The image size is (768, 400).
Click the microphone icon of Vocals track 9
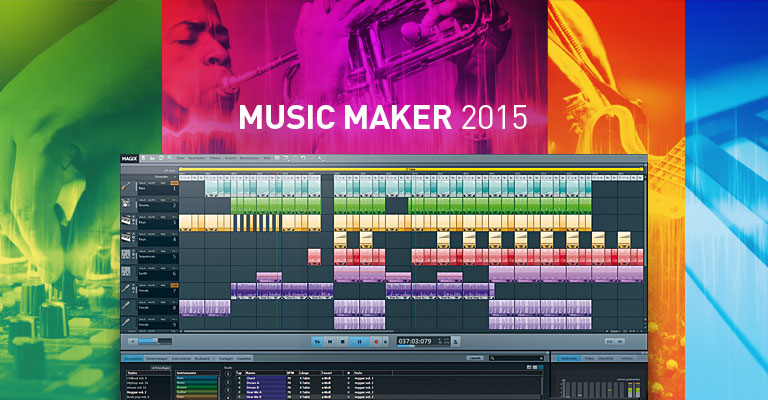[x=126, y=323]
